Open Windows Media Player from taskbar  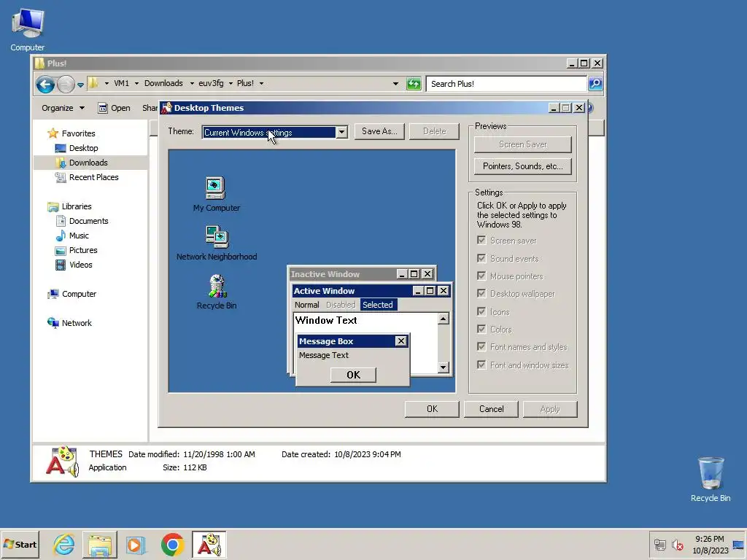[136, 544]
